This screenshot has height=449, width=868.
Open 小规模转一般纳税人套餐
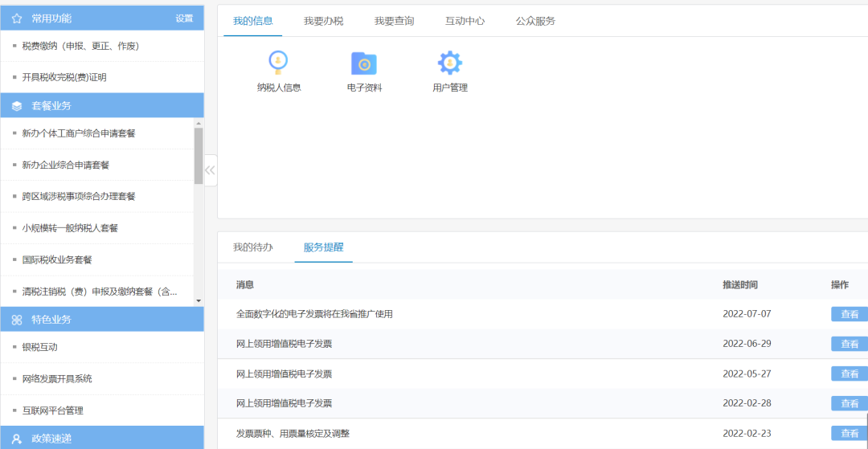tap(70, 228)
